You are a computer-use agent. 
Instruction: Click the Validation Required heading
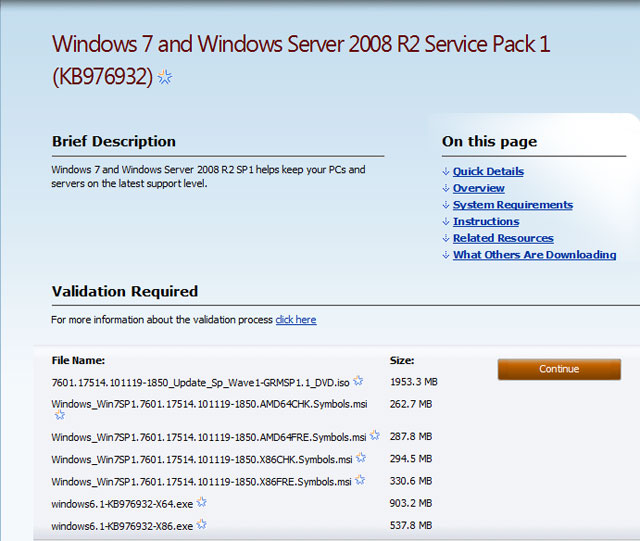(x=124, y=292)
